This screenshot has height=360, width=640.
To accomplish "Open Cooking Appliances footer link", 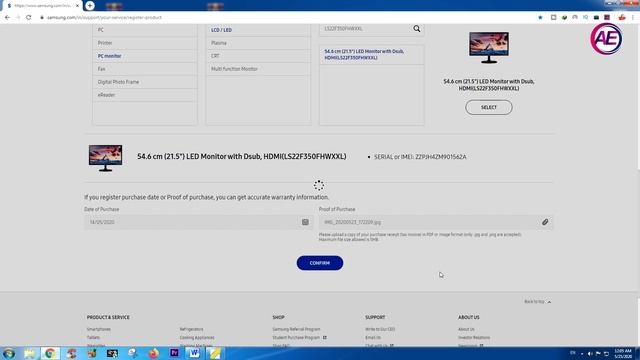I will (197, 338).
